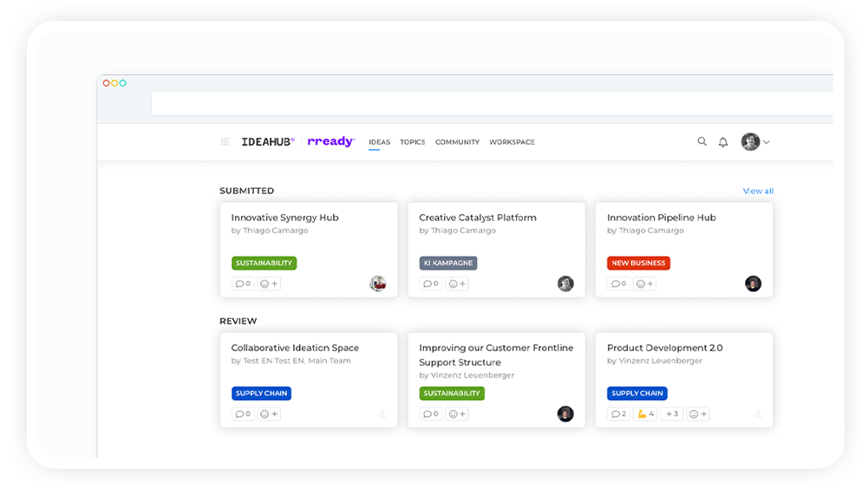
Task: Open the Collaborative Ideation Space idea title
Action: [295, 348]
